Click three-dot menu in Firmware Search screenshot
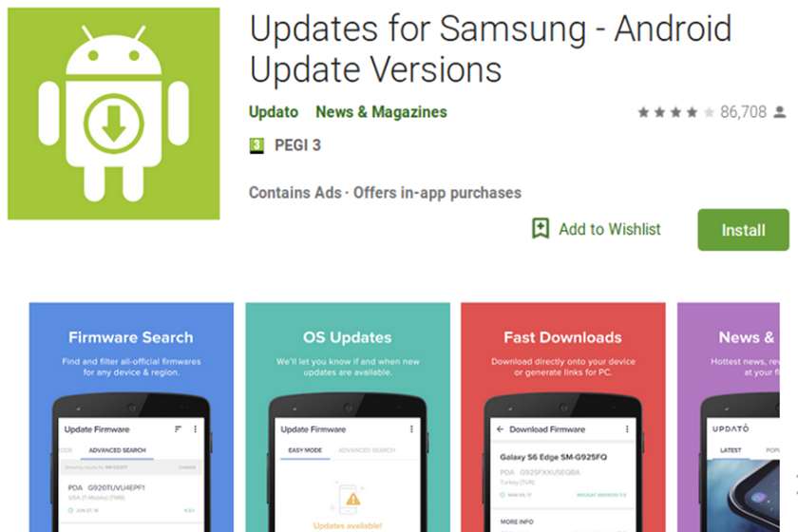 click(196, 429)
